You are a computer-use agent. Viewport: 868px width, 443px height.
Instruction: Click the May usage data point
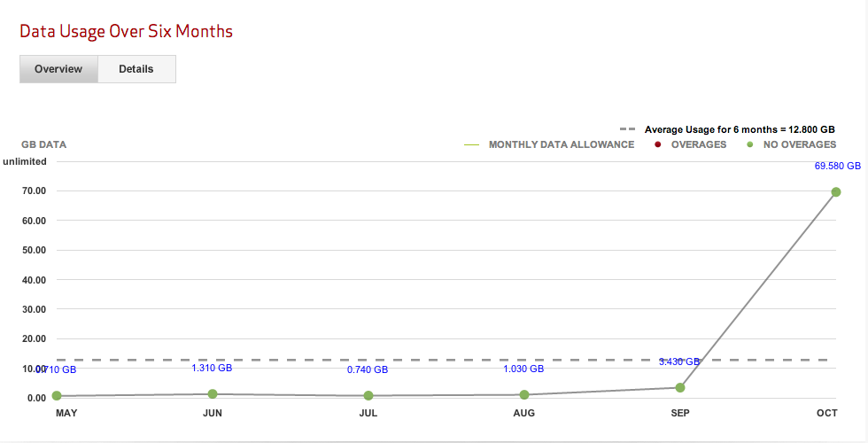(x=57, y=395)
